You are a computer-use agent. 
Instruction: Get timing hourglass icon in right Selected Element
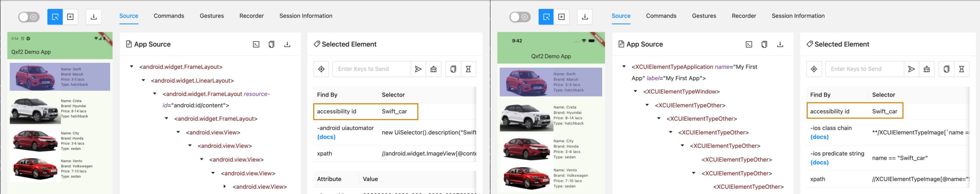click(x=961, y=69)
